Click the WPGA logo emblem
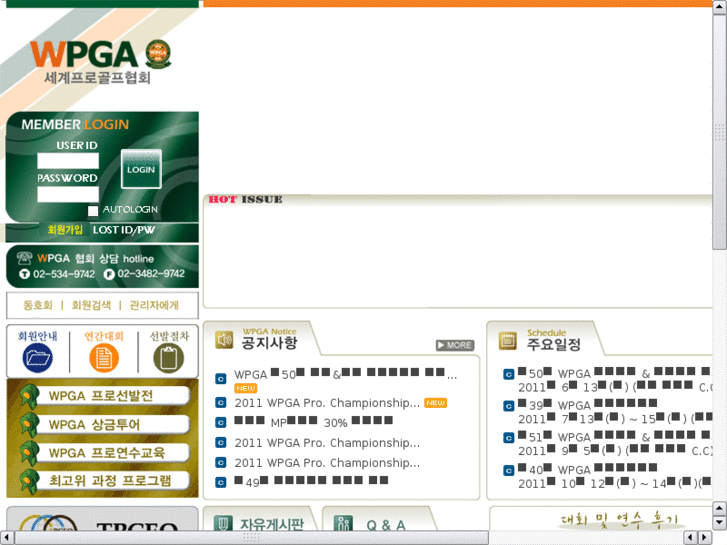This screenshot has width=727, height=545. coord(158,54)
